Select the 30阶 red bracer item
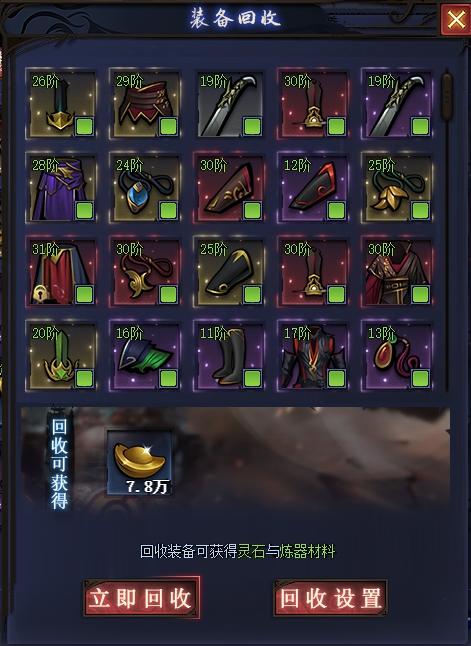 click(x=229, y=187)
